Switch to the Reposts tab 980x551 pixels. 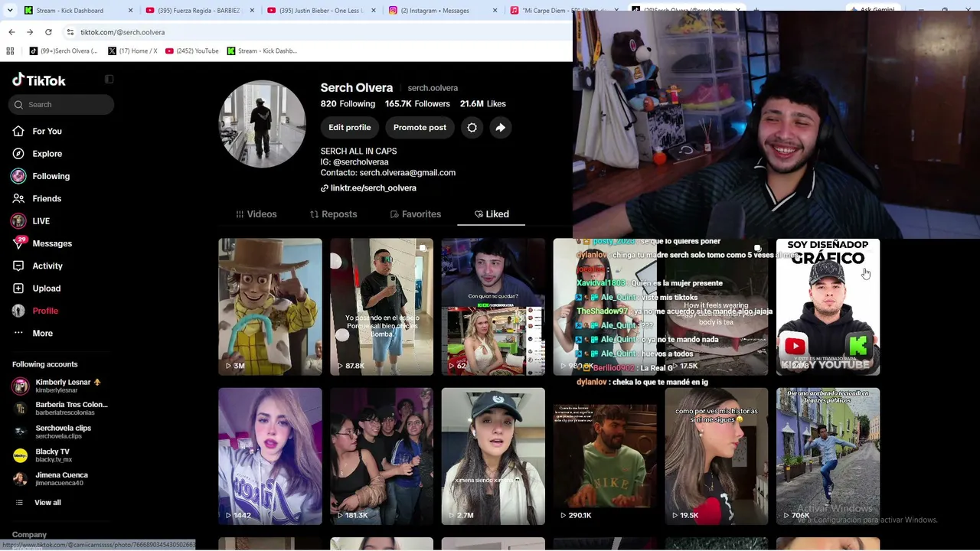[334, 214]
